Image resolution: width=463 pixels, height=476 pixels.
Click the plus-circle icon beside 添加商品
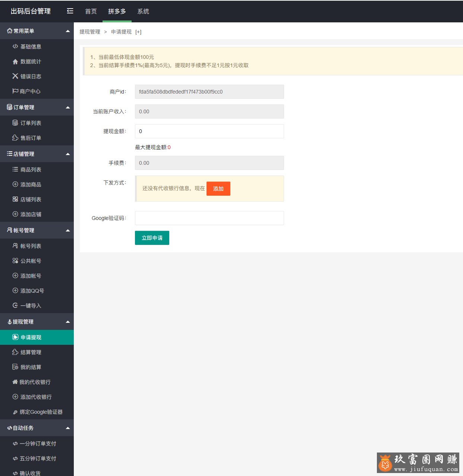[15, 184]
